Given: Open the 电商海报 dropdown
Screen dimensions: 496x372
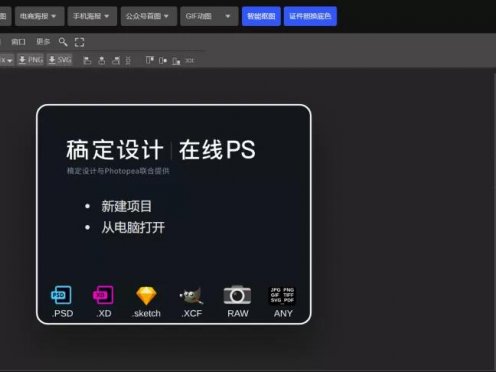Looking at the screenshot, I should tap(39, 16).
